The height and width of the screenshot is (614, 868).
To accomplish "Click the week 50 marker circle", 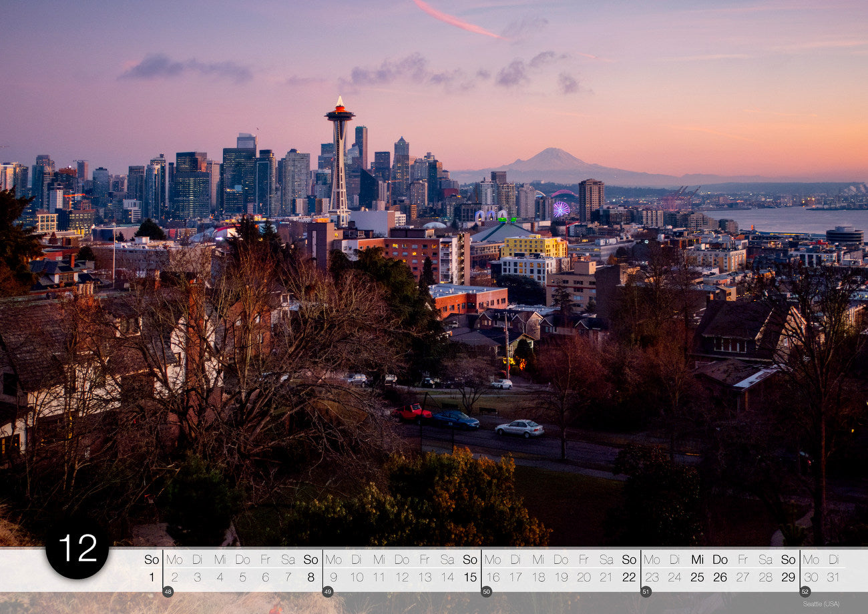I will 486,591.
